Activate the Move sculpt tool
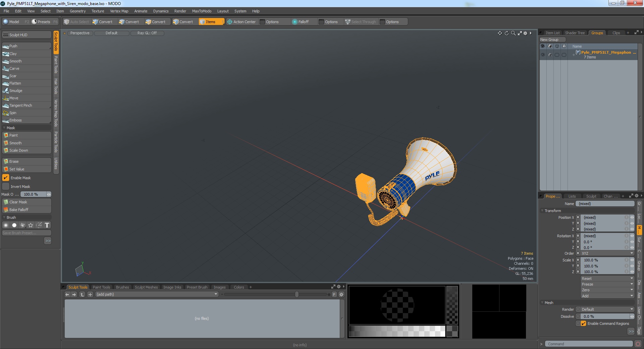The height and width of the screenshot is (349, 644). click(x=26, y=98)
